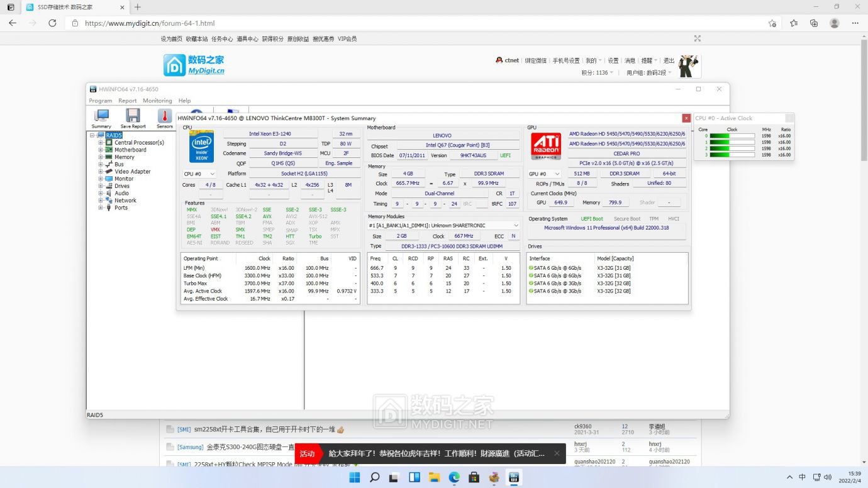Open the HWiNFO taskbar icon
The width and height of the screenshot is (868, 488).
point(514,477)
